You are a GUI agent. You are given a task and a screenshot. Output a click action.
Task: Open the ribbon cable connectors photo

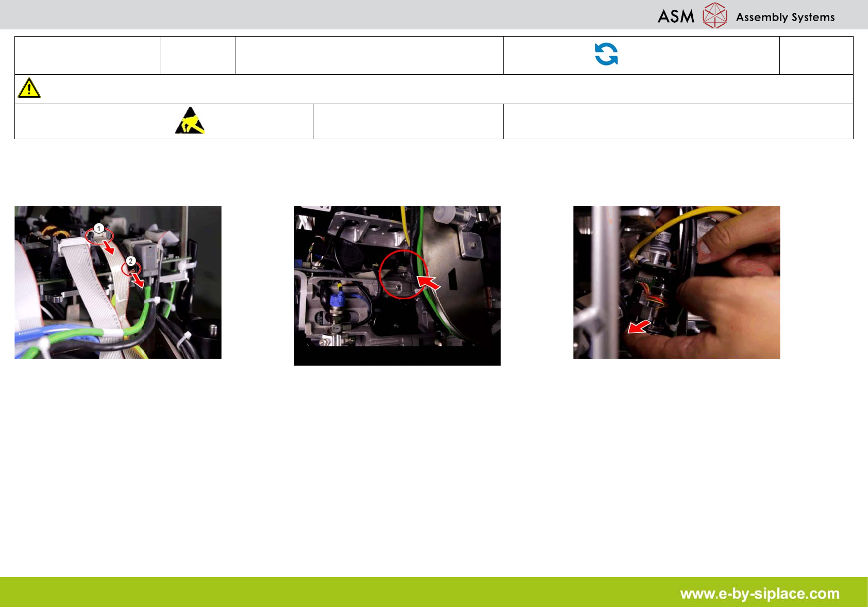(118, 282)
